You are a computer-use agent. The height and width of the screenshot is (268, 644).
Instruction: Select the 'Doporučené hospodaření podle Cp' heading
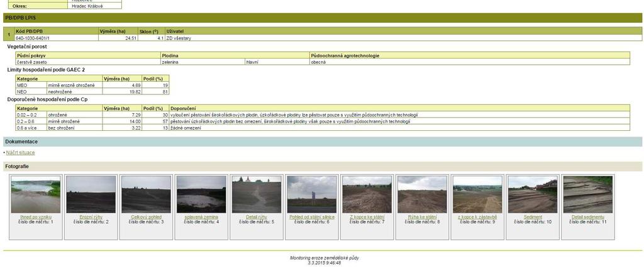(x=47, y=99)
